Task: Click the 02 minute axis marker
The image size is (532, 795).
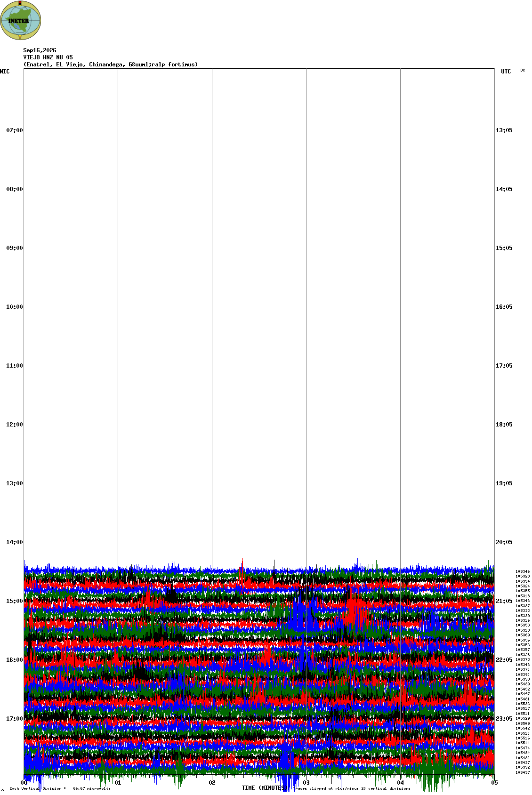Action: (212, 783)
